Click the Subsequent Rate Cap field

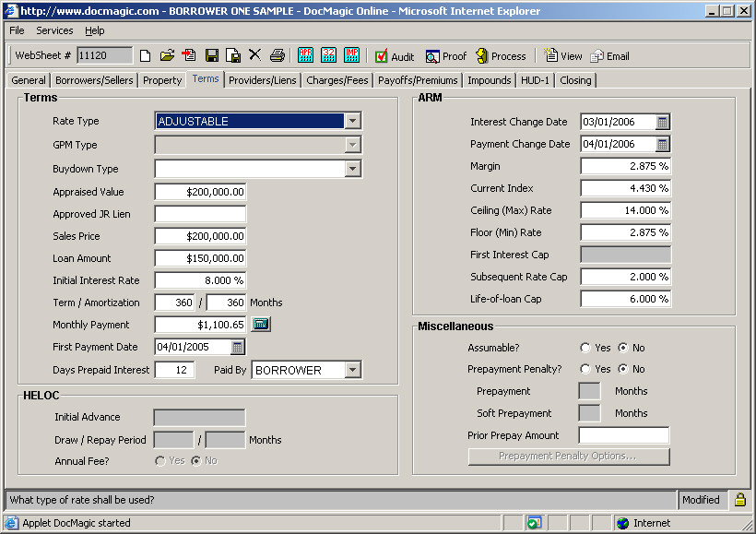point(625,277)
